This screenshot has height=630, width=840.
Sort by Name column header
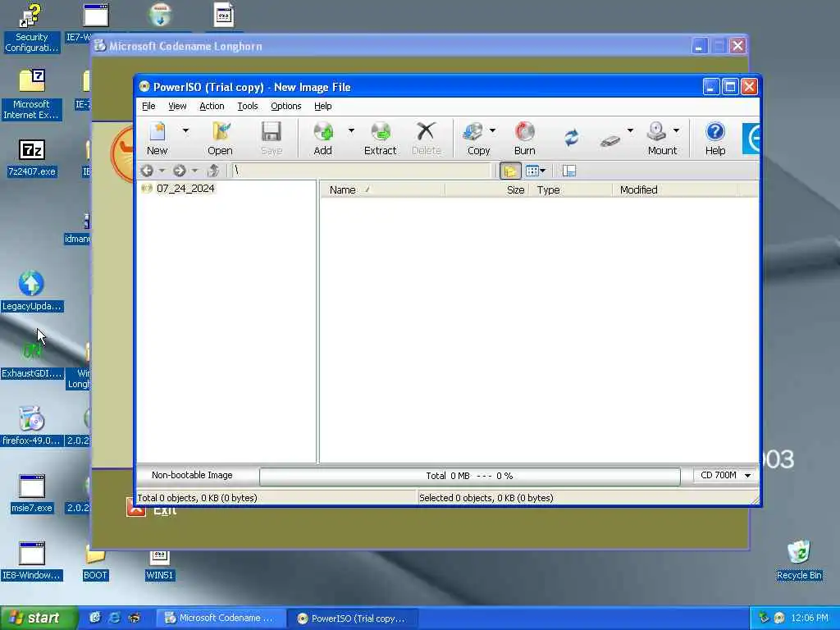tap(382, 189)
